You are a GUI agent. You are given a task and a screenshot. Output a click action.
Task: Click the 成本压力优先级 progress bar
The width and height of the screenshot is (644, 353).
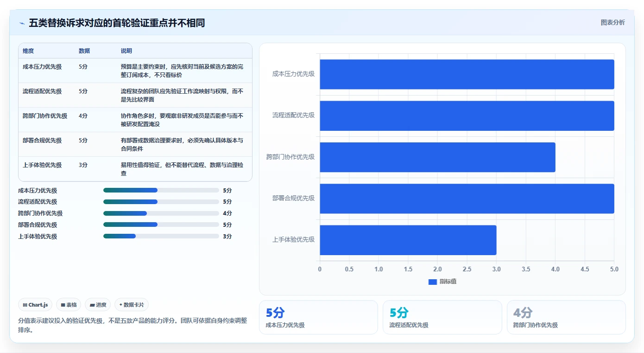pos(161,190)
